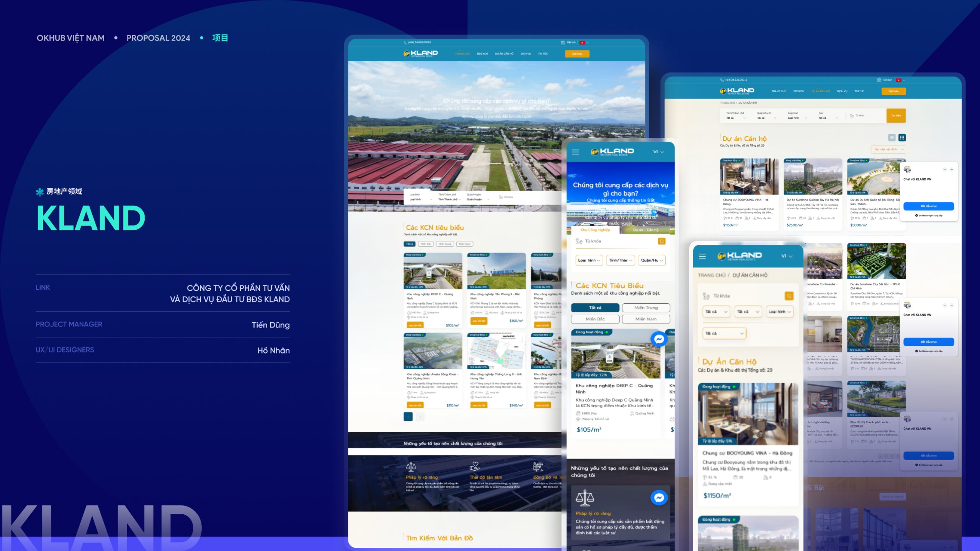Open DỊCH VỤ in the desktop apartment-page nav
This screenshot has width=980, height=551.
(x=842, y=91)
